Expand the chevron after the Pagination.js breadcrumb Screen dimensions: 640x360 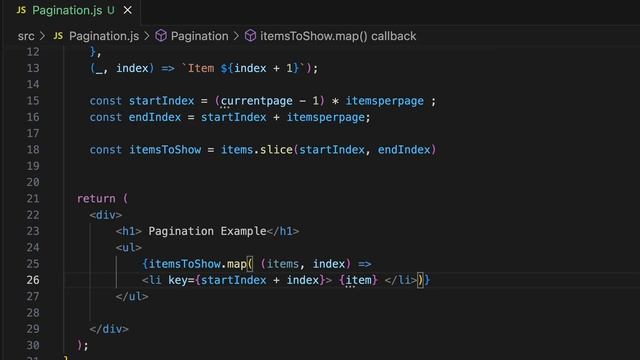point(147,36)
